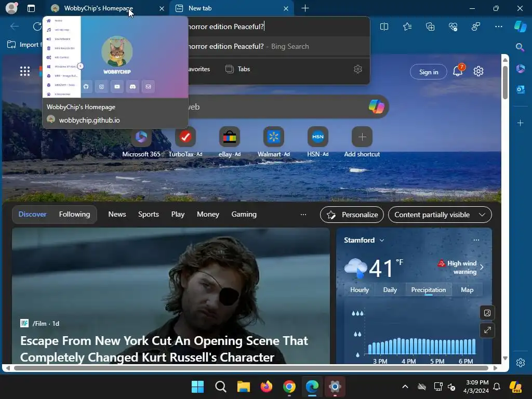This screenshot has width=532, height=399.
Task: Switch weather view to Hourly
Action: 360,290
